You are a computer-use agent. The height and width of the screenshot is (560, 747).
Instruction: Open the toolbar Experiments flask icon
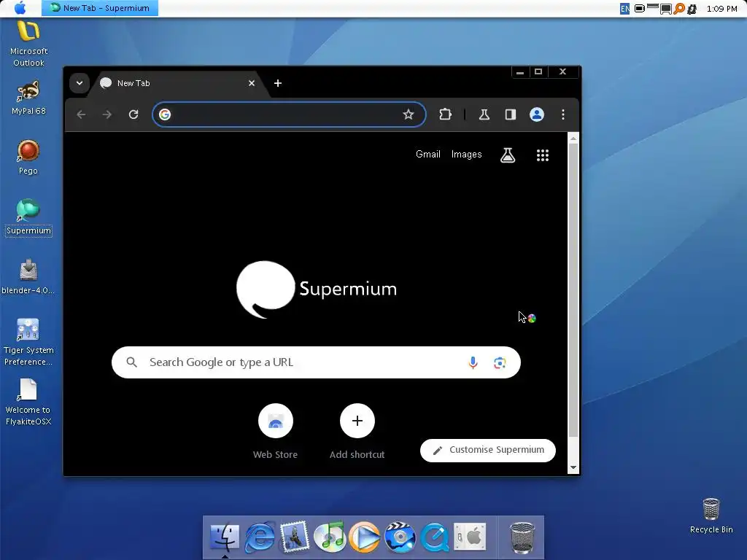(x=484, y=114)
